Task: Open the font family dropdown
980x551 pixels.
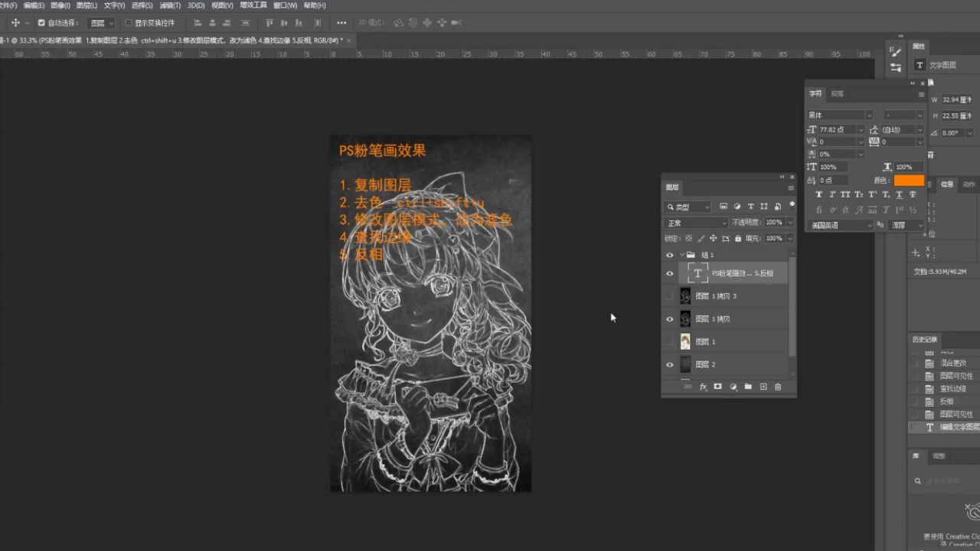Action: (x=840, y=114)
